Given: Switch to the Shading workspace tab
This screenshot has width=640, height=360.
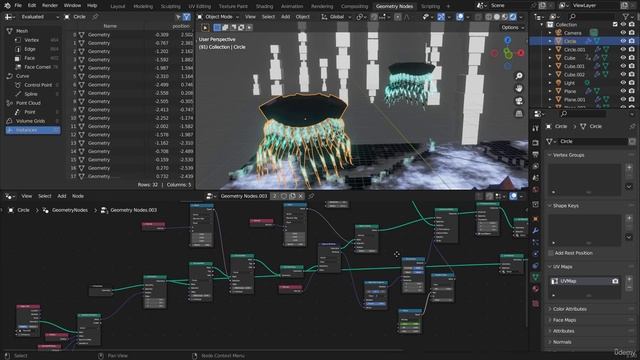Looking at the screenshot, I should pyautogui.click(x=264, y=6).
